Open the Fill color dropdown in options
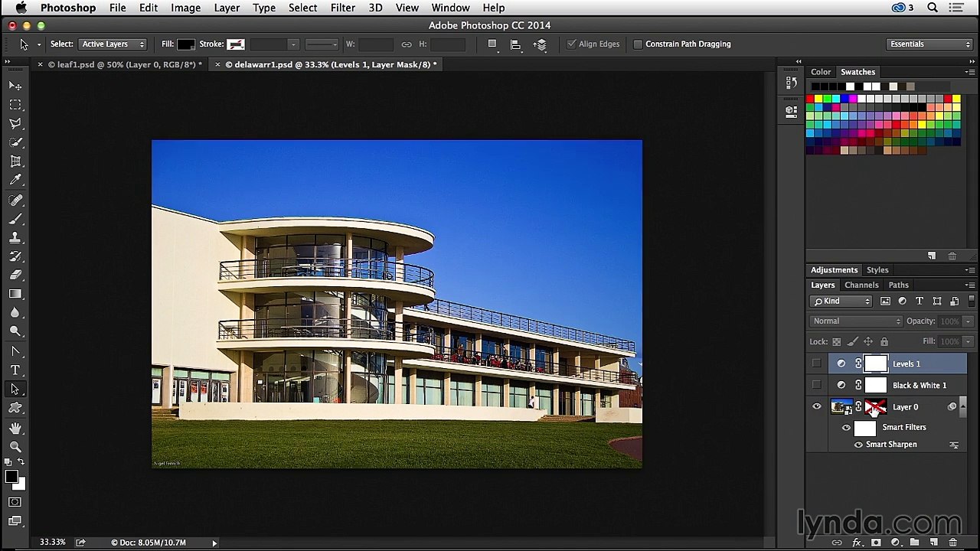The height and width of the screenshot is (551, 980). click(x=186, y=44)
